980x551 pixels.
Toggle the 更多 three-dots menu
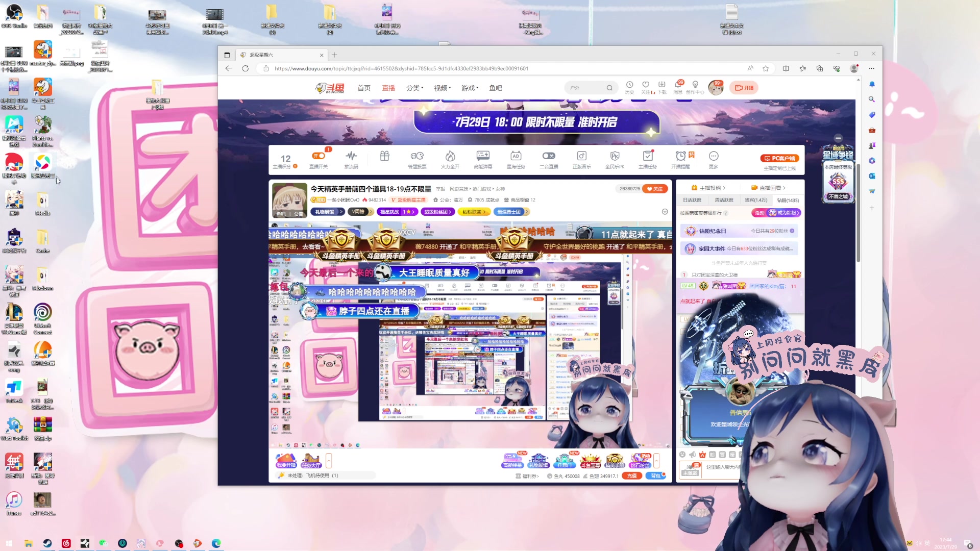point(713,156)
